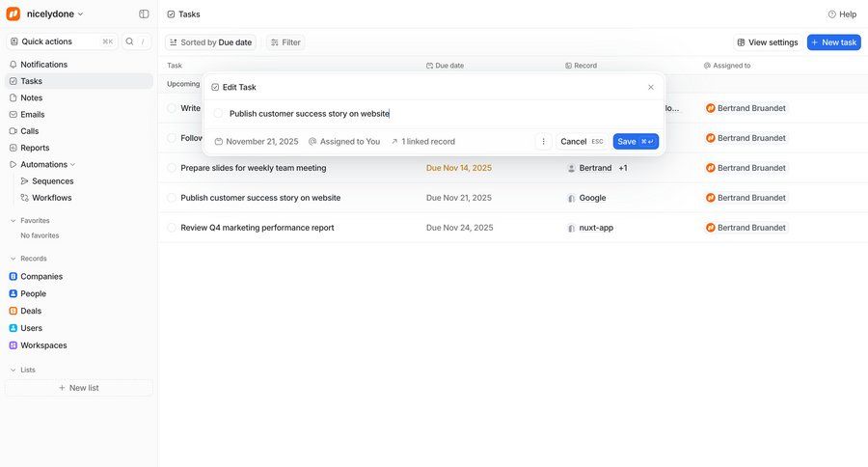Click the Due date column header
The height and width of the screenshot is (467, 868).
[445, 66]
